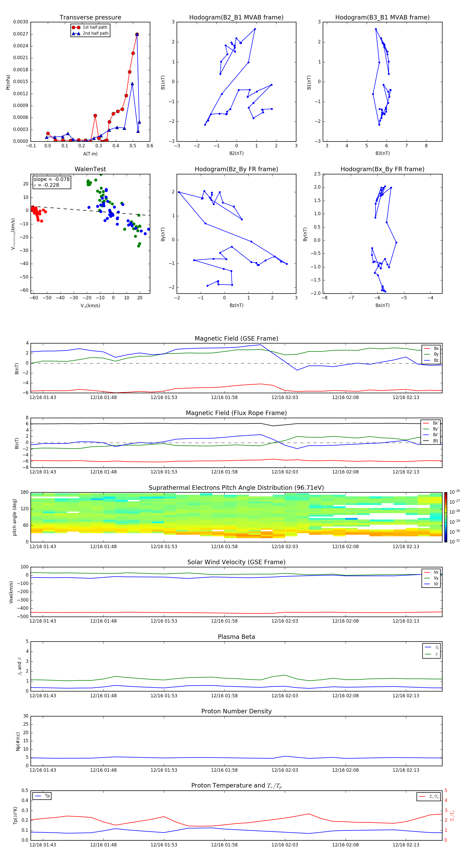Select the 'Bx(nT)' x-axis label
473x868 pixels.
tap(382, 305)
